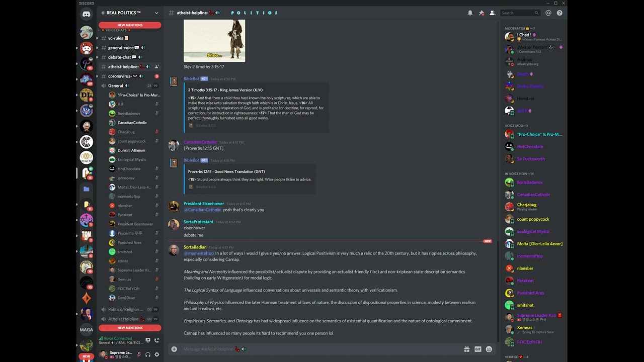Screen dimensions: 644x362
Task: Click the NEW badge at sidebar bottom
Action: pos(86,356)
